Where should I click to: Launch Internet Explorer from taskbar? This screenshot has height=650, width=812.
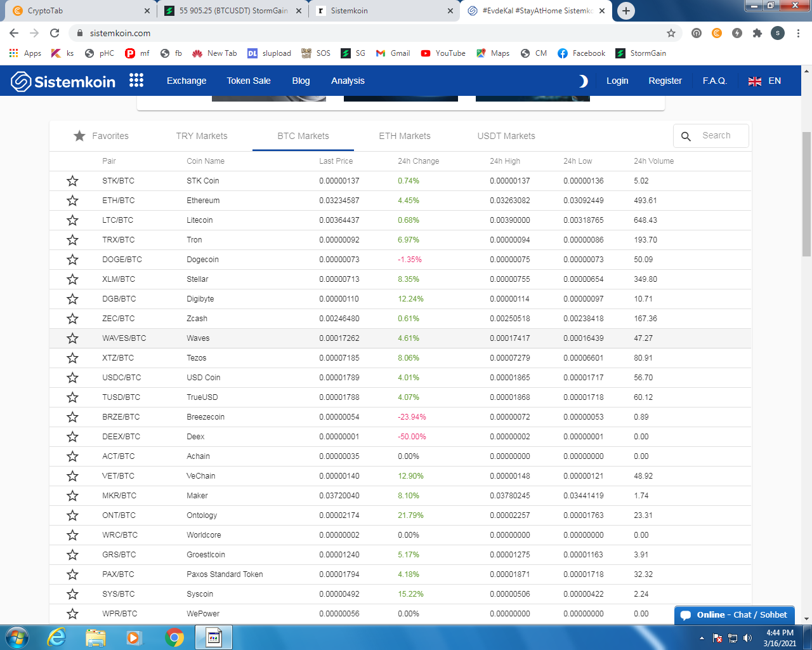coord(57,637)
